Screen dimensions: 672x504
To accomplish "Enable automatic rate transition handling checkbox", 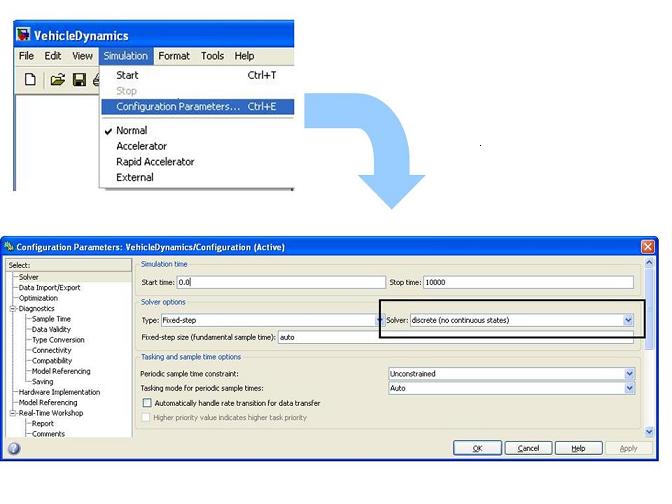I will 147,403.
